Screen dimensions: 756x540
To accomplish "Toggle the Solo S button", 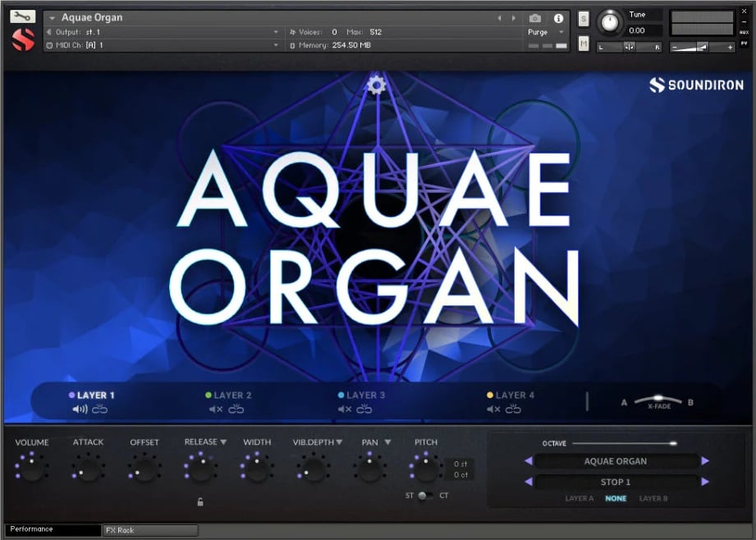I will tap(584, 19).
